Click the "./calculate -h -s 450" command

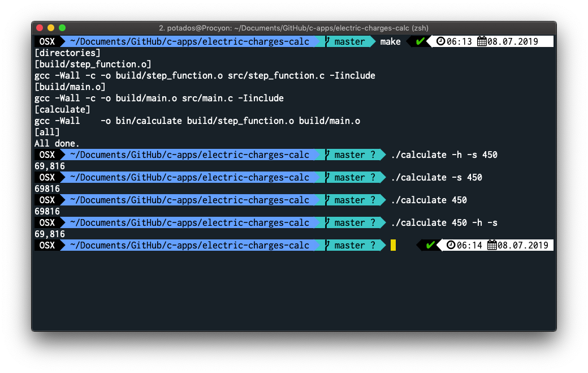tap(444, 155)
